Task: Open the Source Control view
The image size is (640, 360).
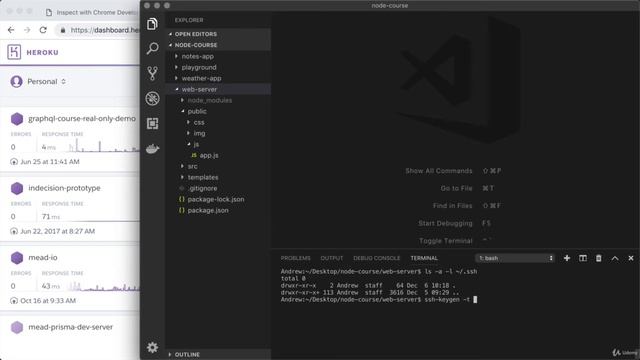Action: click(152, 73)
